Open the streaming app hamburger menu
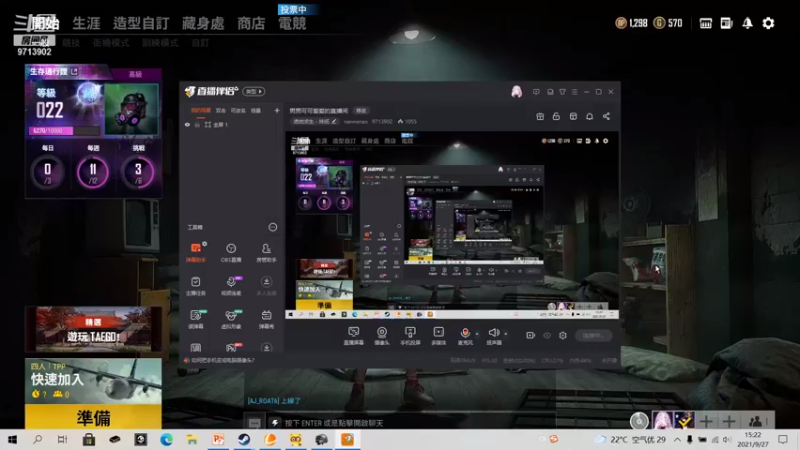800x450 pixels. (x=574, y=92)
